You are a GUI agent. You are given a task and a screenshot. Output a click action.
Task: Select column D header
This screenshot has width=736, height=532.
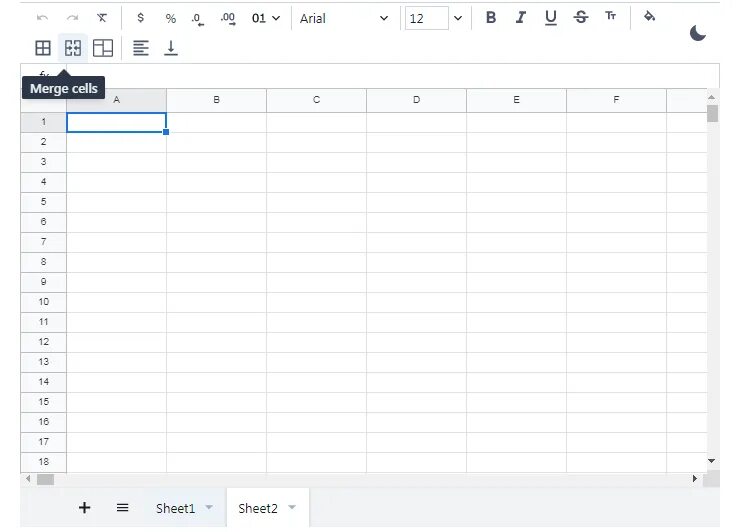click(x=416, y=100)
